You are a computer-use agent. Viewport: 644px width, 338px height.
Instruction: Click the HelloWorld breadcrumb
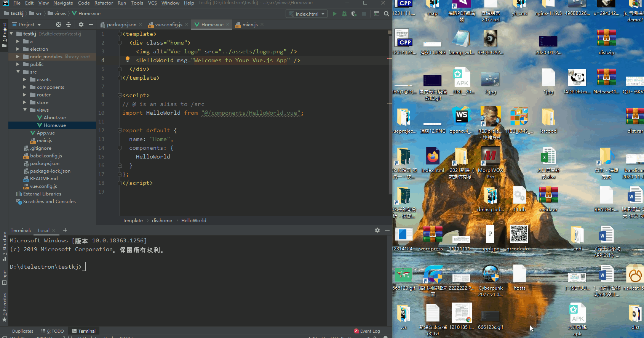193,221
